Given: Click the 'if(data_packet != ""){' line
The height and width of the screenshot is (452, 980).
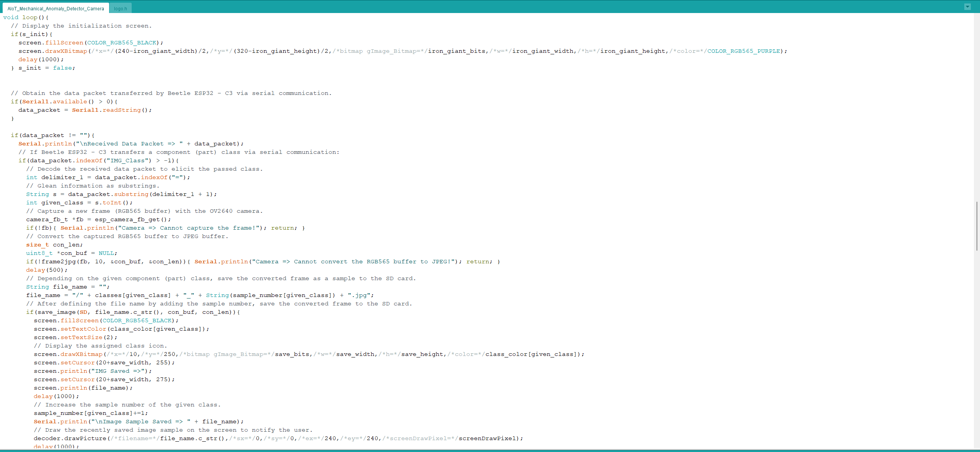Looking at the screenshot, I should pyautogui.click(x=53, y=135).
